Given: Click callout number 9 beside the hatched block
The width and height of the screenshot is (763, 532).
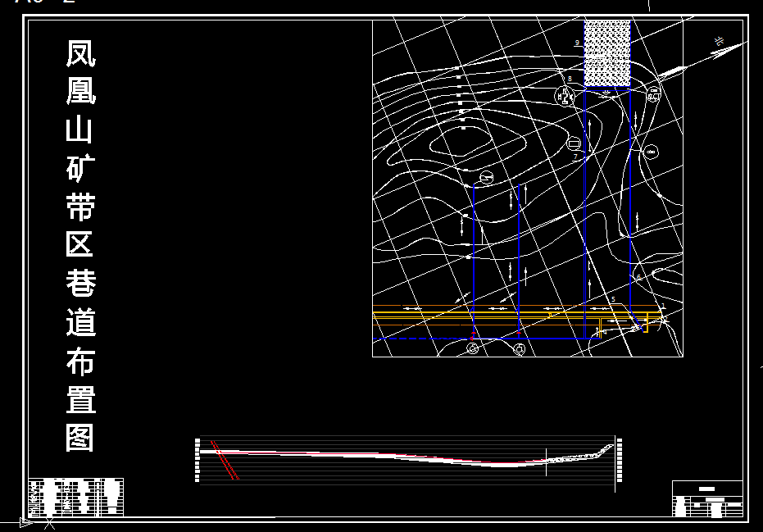Looking at the screenshot, I should pyautogui.click(x=577, y=43).
